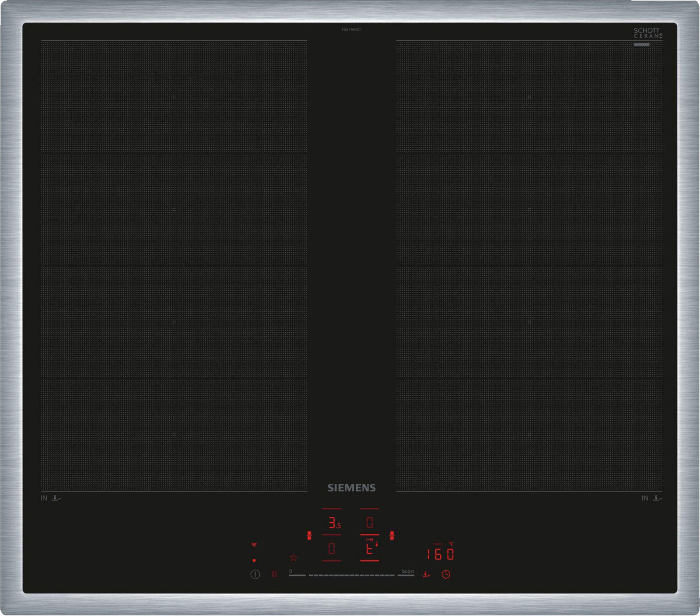700x616 pixels.
Task: Touch the red dot indicator below Wi-Fi
Action: [x=254, y=560]
